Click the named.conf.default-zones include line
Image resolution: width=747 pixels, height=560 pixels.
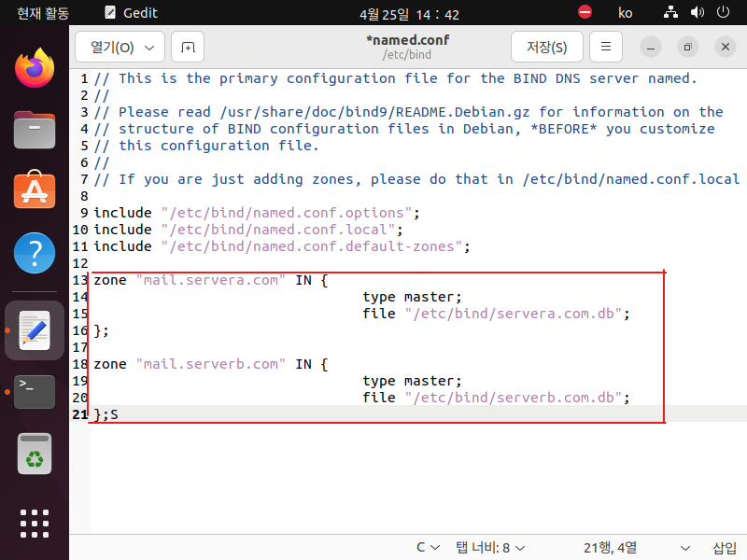point(282,246)
